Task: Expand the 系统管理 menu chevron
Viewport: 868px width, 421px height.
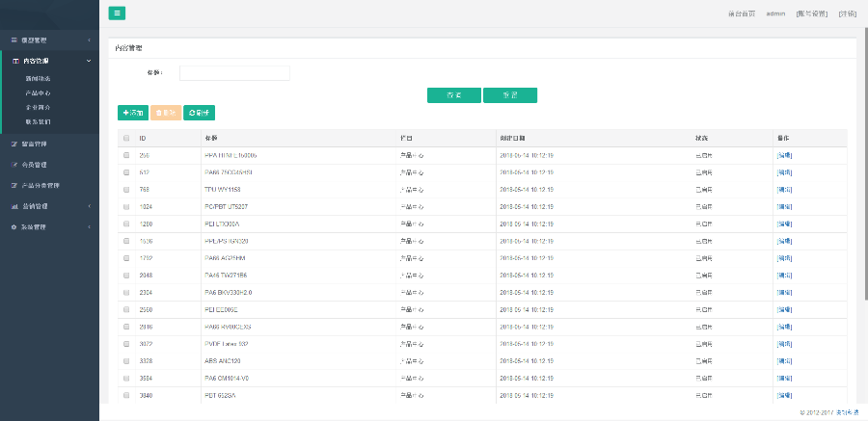Action: point(89,227)
